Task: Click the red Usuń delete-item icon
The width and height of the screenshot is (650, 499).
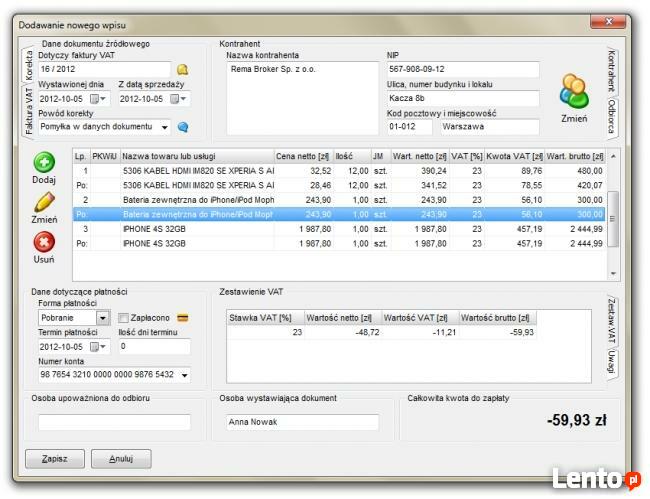Action: click(x=44, y=242)
